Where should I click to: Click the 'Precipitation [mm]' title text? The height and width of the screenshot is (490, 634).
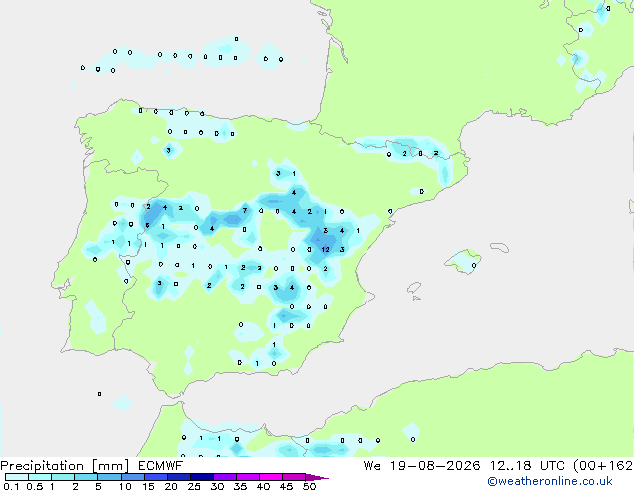pos(65,466)
